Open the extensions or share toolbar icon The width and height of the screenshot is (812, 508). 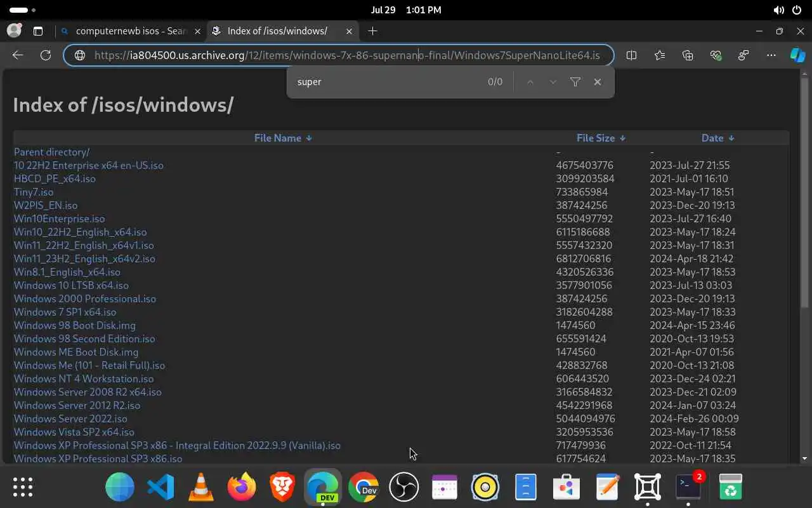click(743, 55)
